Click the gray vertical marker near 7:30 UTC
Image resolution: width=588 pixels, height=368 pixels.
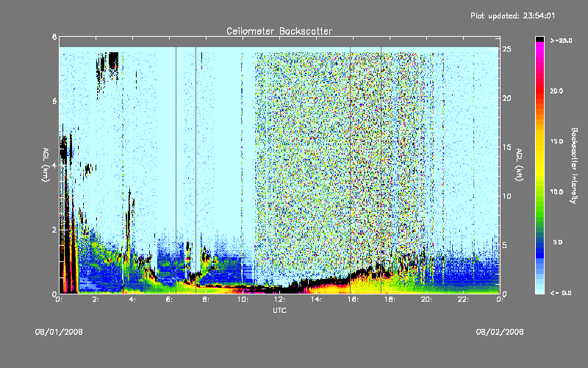click(196, 170)
